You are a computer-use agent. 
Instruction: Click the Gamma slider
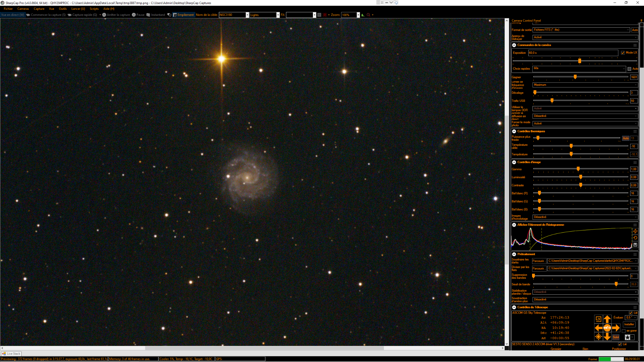point(580,169)
